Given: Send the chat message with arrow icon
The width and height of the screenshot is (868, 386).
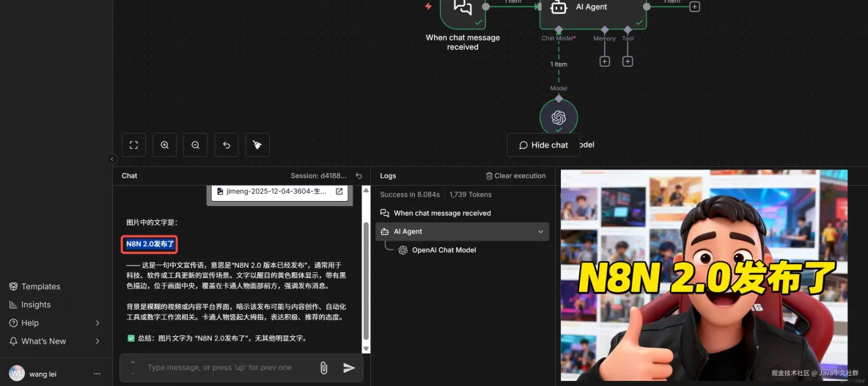Looking at the screenshot, I should point(349,368).
